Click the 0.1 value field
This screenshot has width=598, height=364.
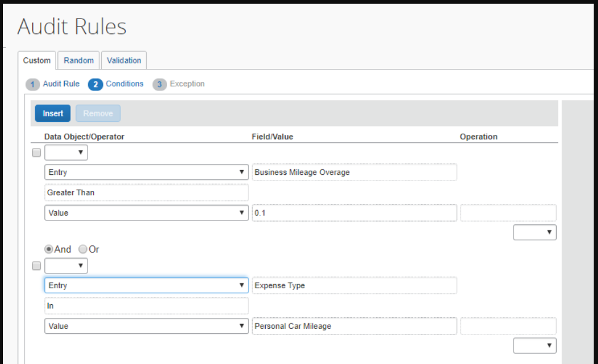(x=354, y=212)
